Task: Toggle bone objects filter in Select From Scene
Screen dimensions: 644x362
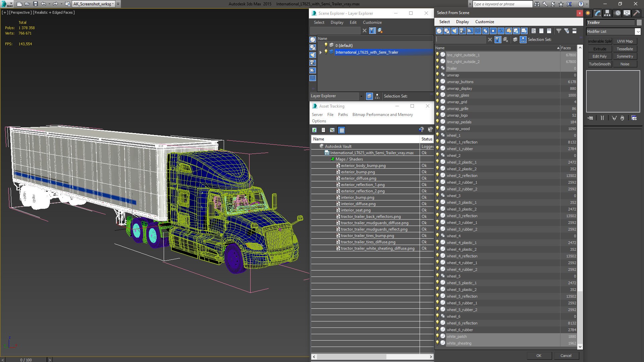Action: click(501, 31)
